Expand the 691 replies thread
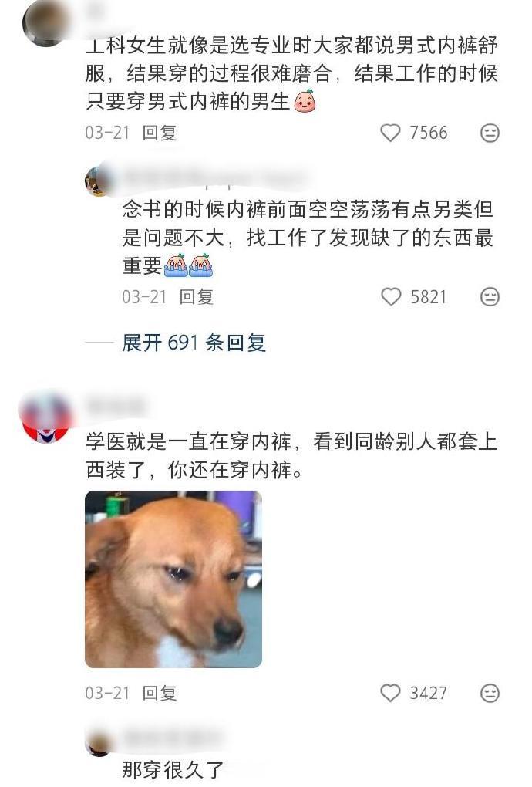Viewport: 532px width, 787px height. click(194, 343)
